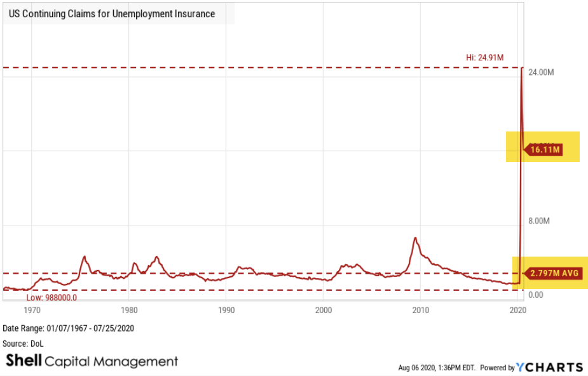Click the 24.00M y-axis label
588x376 pixels.
(x=542, y=72)
